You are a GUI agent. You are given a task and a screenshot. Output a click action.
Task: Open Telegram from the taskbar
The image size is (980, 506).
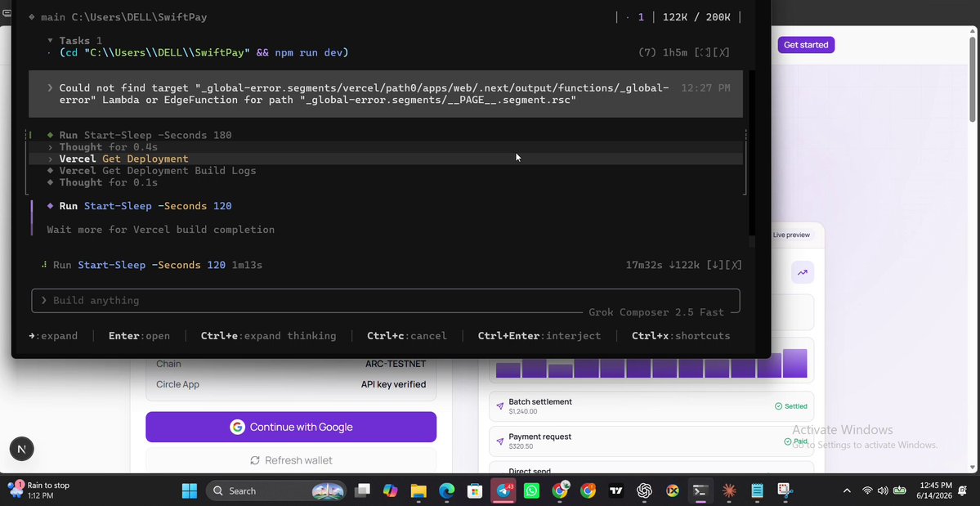tap(503, 491)
